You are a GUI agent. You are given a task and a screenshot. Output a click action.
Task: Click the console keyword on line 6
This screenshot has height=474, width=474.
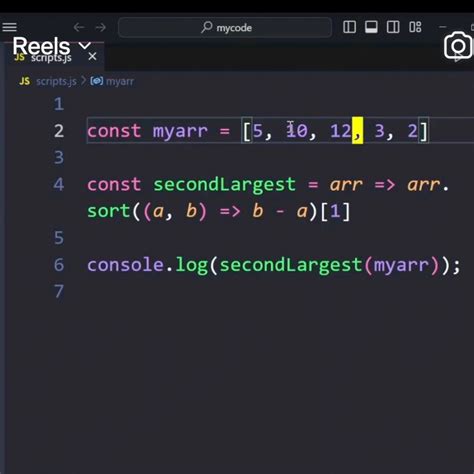[125, 265]
